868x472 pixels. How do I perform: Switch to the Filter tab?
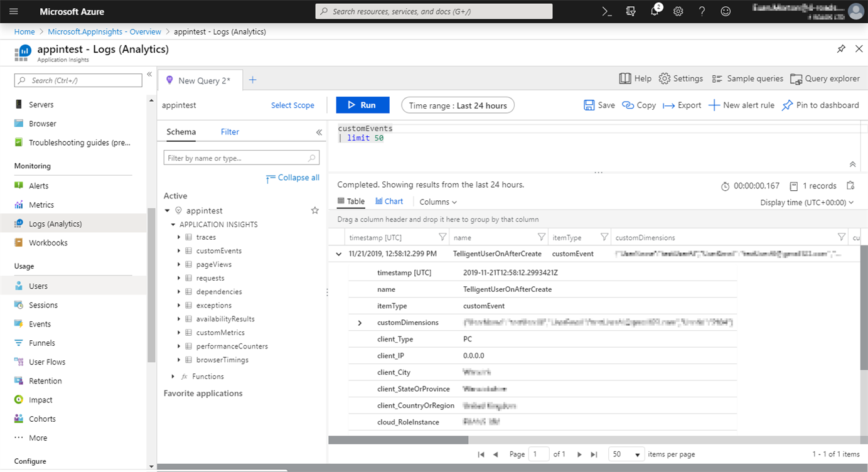(230, 132)
